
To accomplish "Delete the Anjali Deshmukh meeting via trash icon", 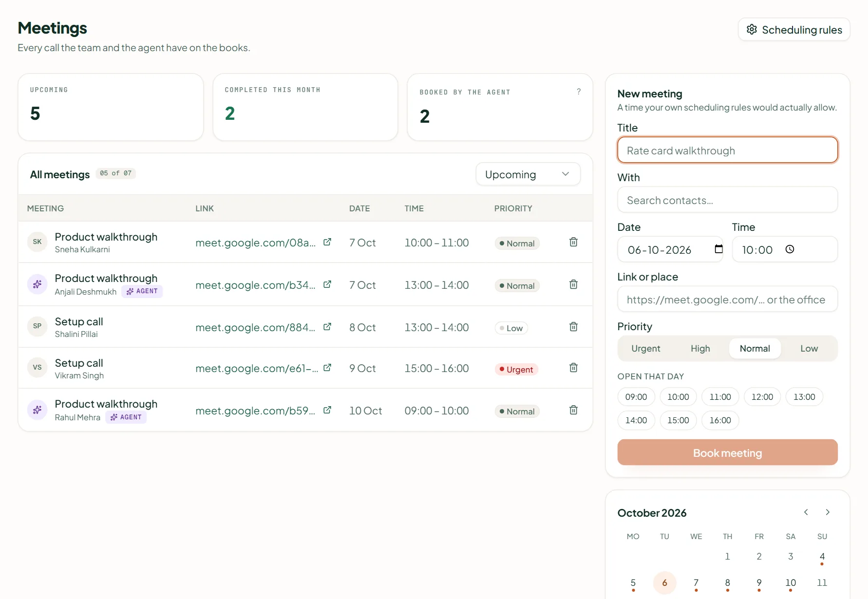I will (573, 284).
